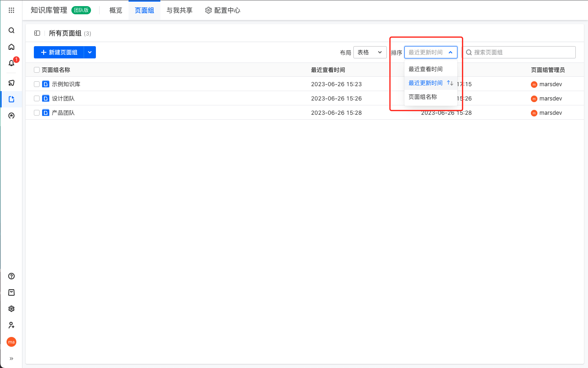
Task: Click 设计团队 page group icon
Action: pyautogui.click(x=46, y=98)
